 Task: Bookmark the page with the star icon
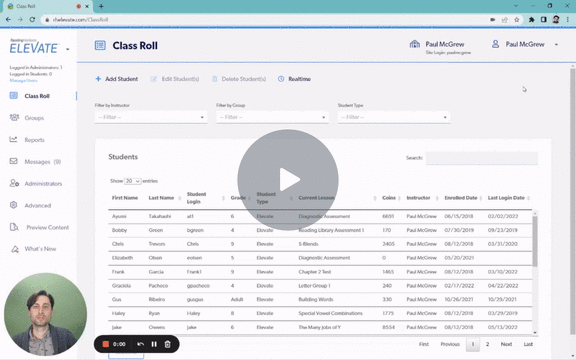coord(517,19)
